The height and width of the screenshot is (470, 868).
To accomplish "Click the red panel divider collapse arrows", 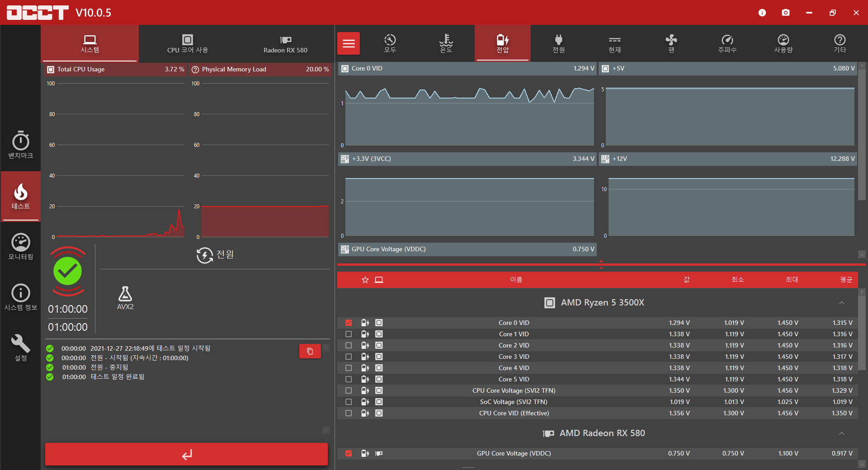I will pyautogui.click(x=601, y=264).
